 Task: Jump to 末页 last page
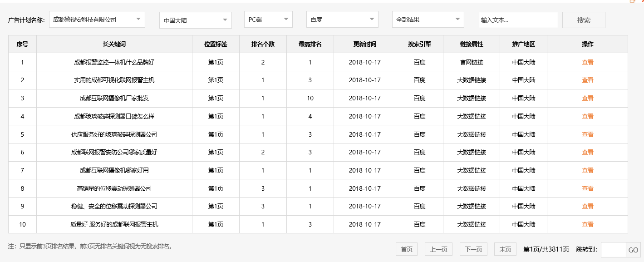(x=505, y=249)
